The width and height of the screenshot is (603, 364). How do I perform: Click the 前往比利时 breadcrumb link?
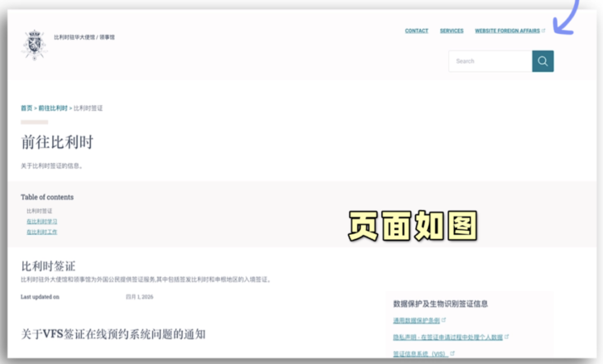(x=52, y=108)
